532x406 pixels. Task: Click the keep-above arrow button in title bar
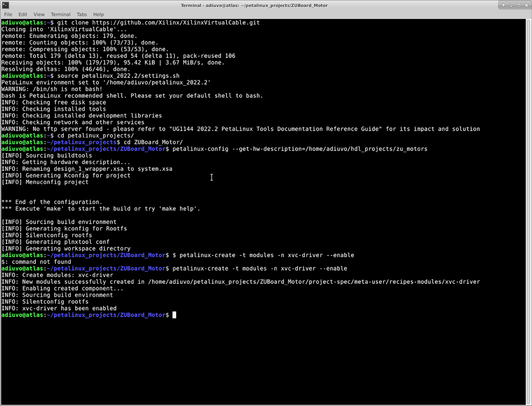[x=503, y=5]
